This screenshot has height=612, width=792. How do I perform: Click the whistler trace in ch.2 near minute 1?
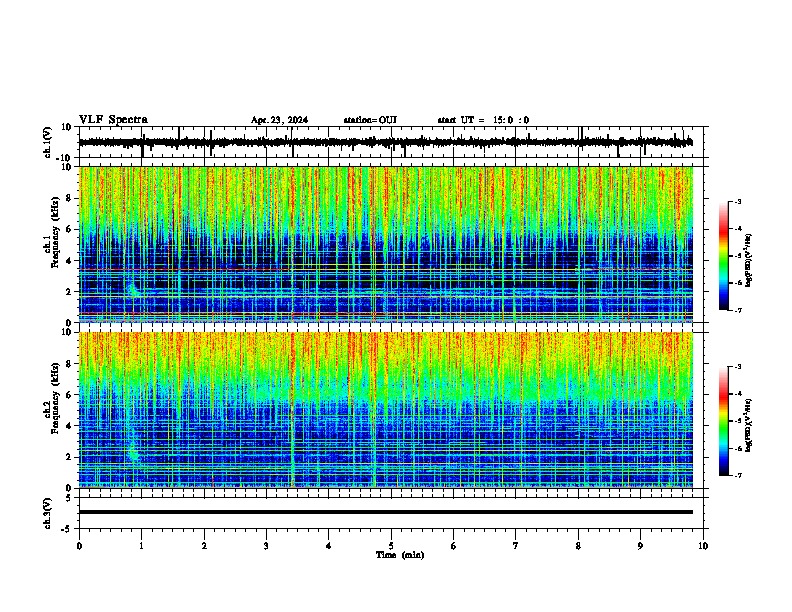(x=133, y=449)
